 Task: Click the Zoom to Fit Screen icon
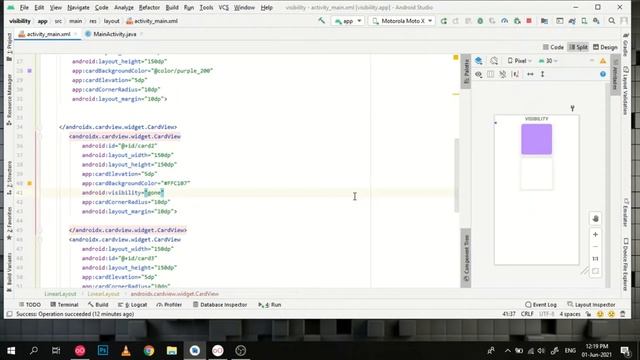(x=596, y=271)
